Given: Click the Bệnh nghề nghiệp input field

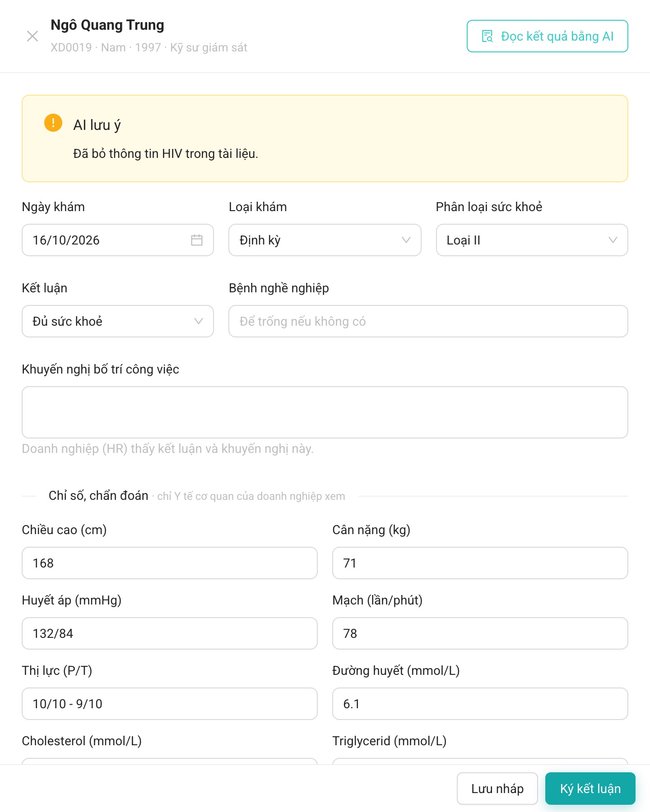Looking at the screenshot, I should [428, 321].
